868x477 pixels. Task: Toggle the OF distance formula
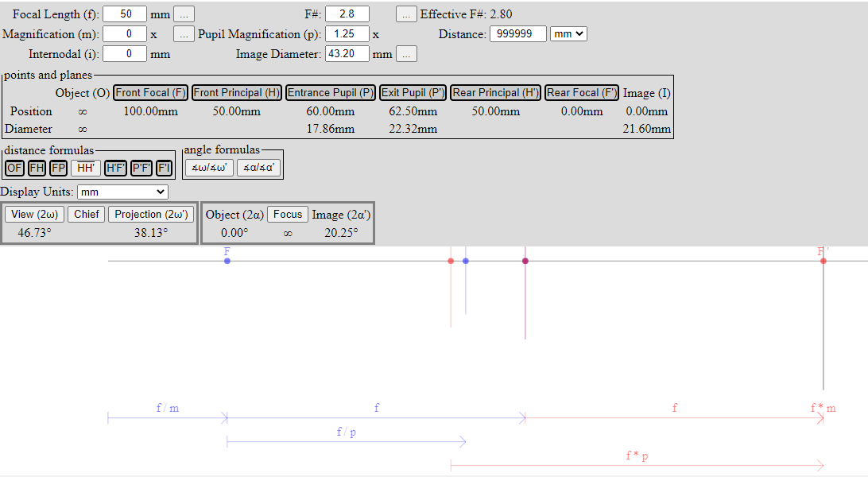point(14,168)
